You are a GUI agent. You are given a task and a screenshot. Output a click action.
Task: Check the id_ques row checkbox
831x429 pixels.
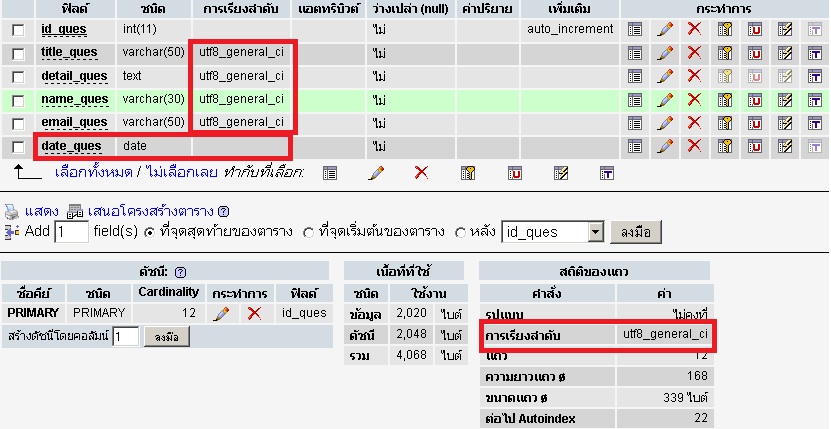pyautogui.click(x=18, y=30)
